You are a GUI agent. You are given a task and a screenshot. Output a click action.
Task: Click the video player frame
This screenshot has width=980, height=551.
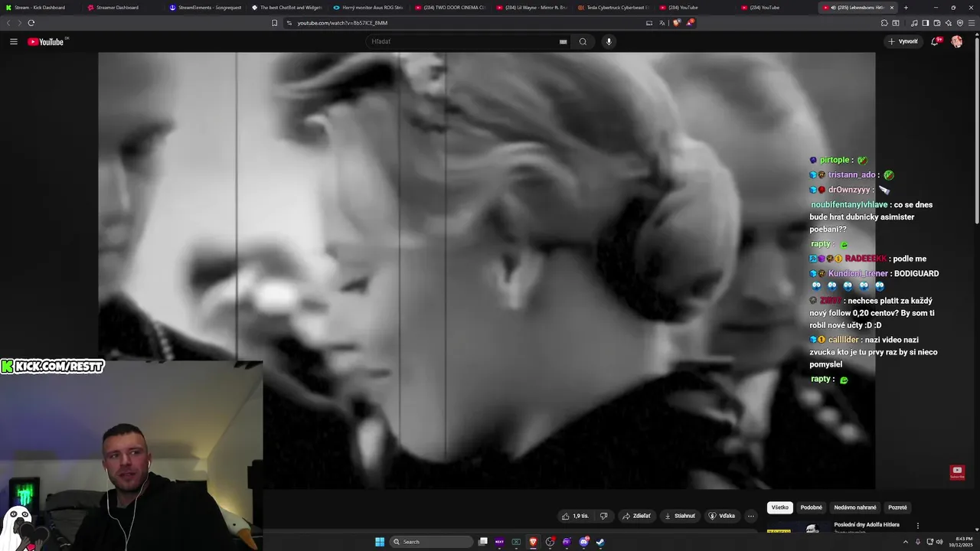point(486,270)
